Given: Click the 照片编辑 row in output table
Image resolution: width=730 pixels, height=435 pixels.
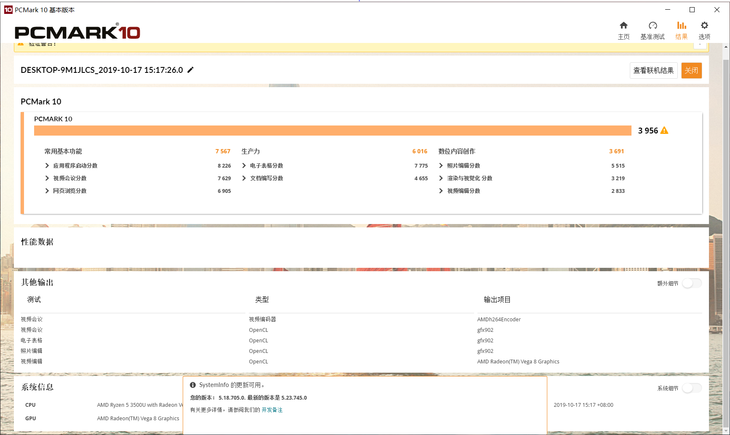Looking at the screenshot, I should (x=31, y=351).
